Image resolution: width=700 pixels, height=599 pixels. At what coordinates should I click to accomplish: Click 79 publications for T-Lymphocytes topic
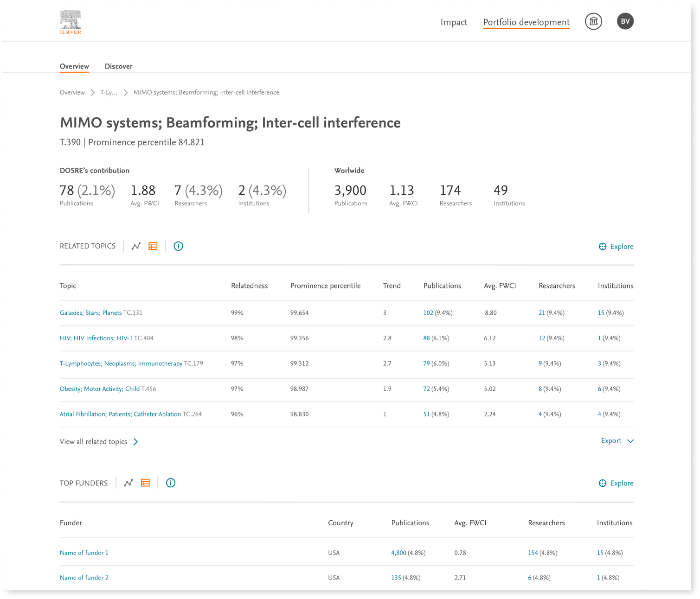click(x=427, y=363)
